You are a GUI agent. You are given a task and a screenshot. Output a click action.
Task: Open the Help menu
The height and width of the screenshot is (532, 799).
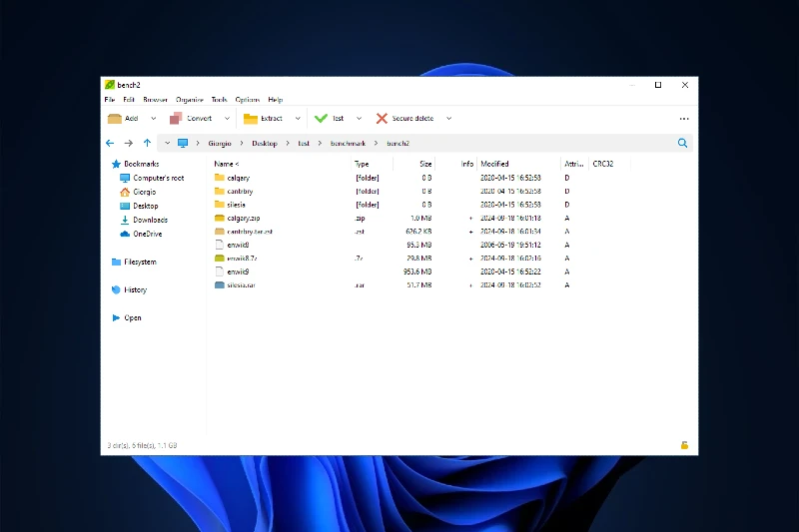276,100
